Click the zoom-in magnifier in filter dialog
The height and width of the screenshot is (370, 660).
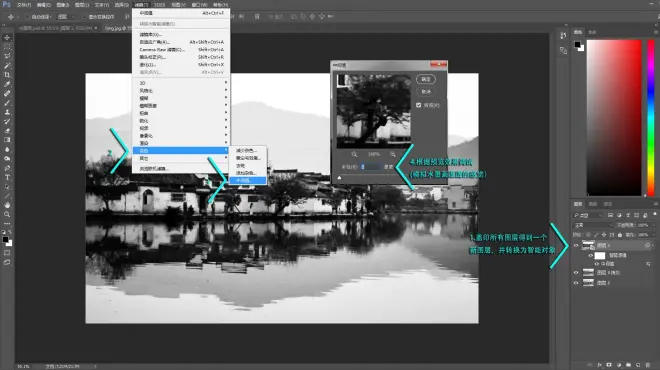393,154
